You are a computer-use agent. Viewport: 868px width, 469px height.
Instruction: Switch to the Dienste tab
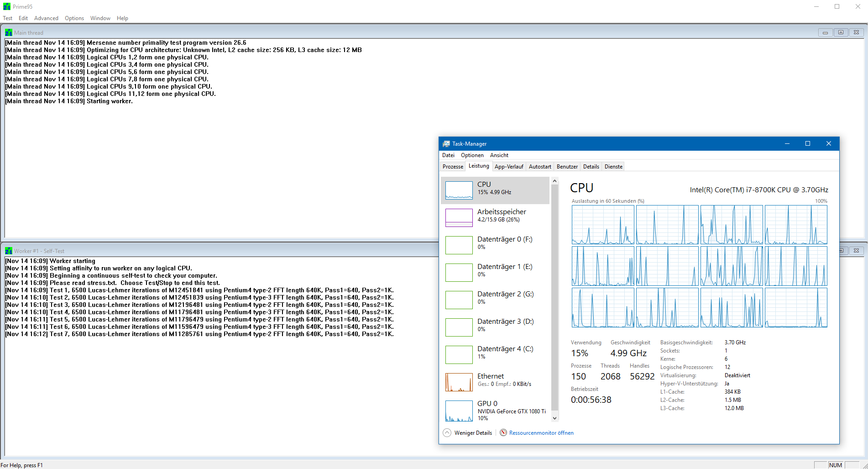tap(613, 167)
